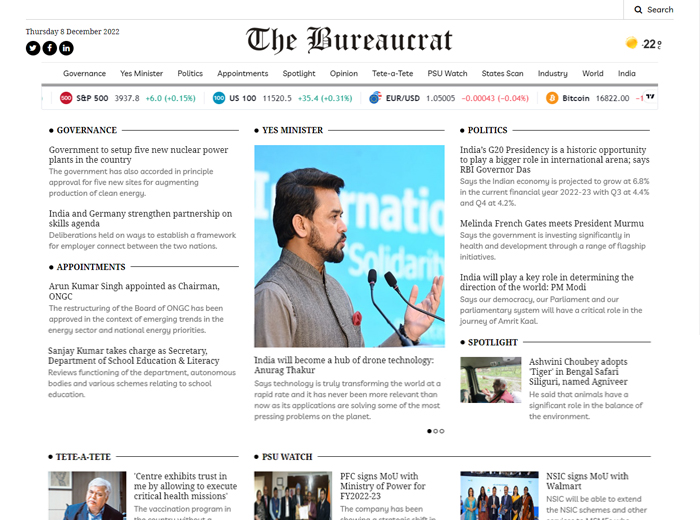Open the Appointments menu item
Viewport: 700px width, 520px height.
pyautogui.click(x=243, y=74)
